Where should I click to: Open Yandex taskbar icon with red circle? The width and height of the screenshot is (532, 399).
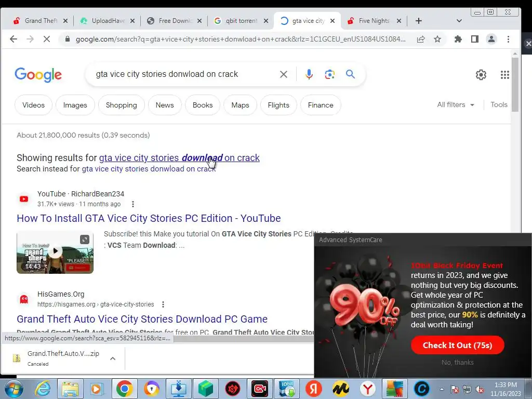tap(313, 389)
